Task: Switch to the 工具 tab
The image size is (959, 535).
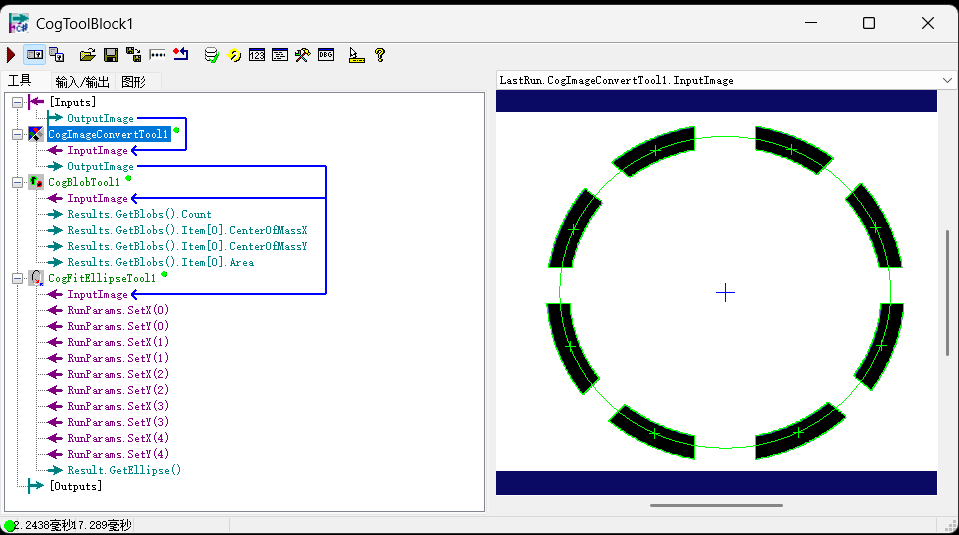Action: (20, 81)
